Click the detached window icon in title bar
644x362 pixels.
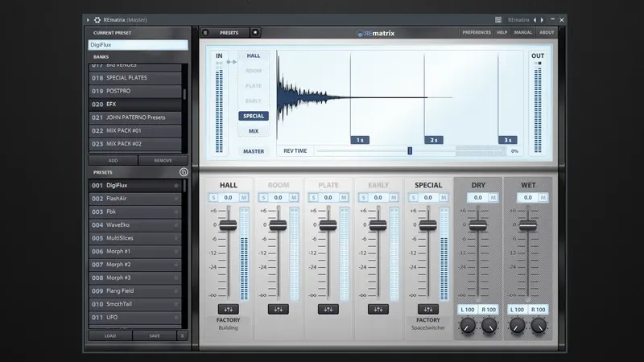[498, 19]
